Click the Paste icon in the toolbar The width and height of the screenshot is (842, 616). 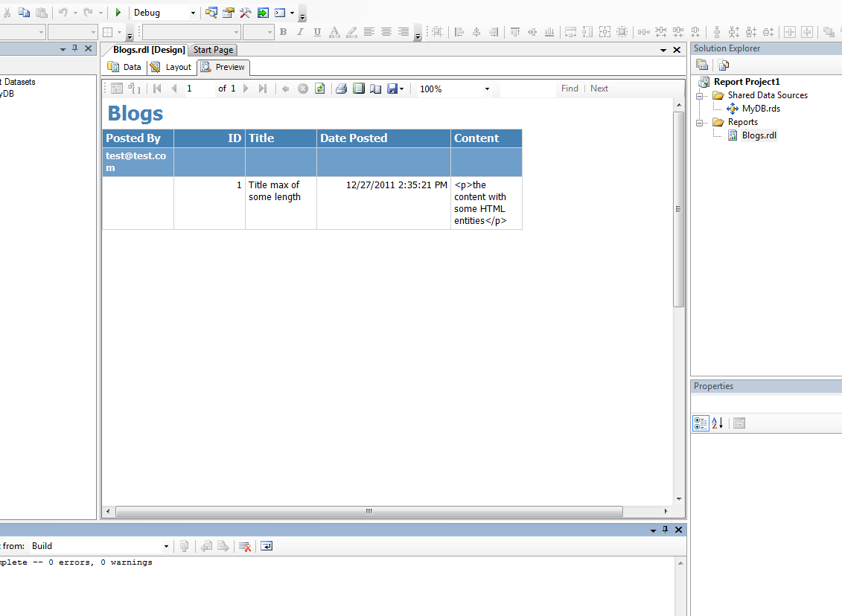[42, 13]
